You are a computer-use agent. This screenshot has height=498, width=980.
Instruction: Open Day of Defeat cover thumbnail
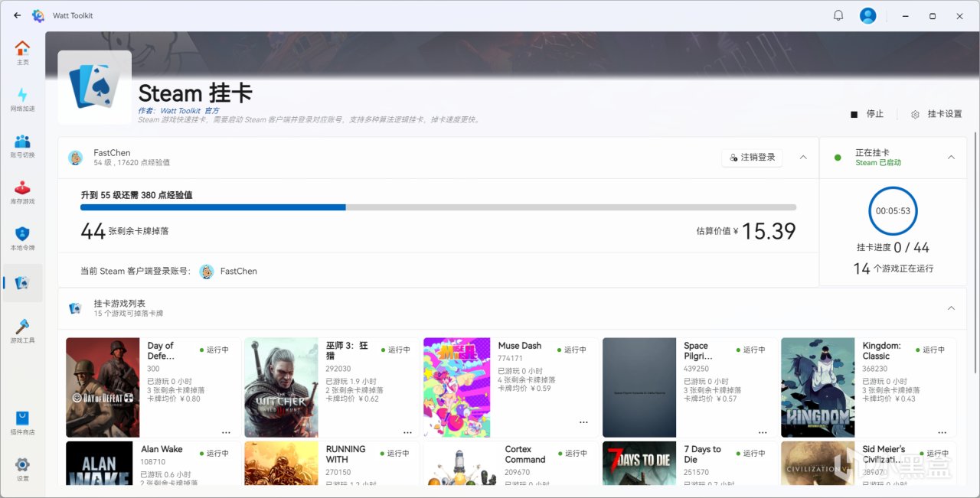[x=103, y=388]
